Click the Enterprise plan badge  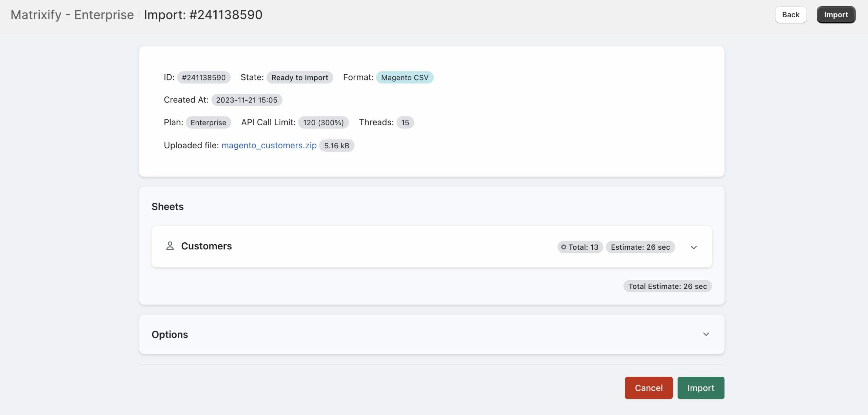click(208, 122)
